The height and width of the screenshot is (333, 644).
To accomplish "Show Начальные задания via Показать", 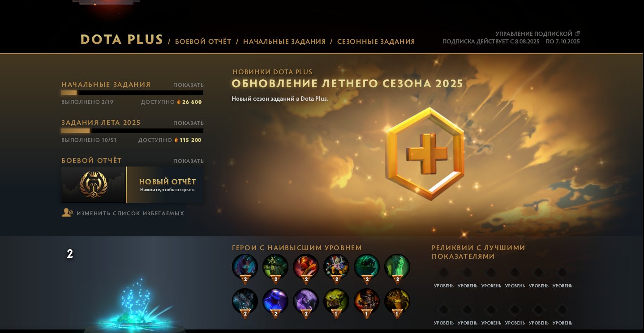I will (x=189, y=85).
